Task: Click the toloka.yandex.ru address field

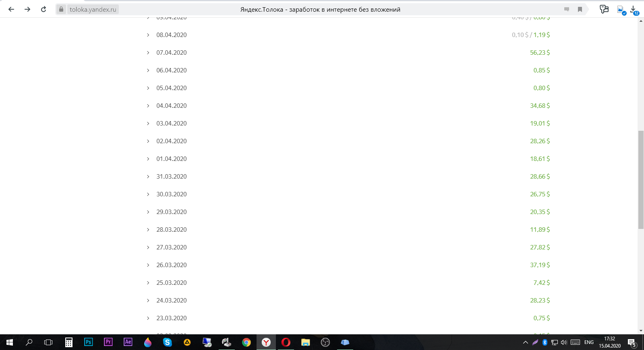Action: pyautogui.click(x=93, y=9)
